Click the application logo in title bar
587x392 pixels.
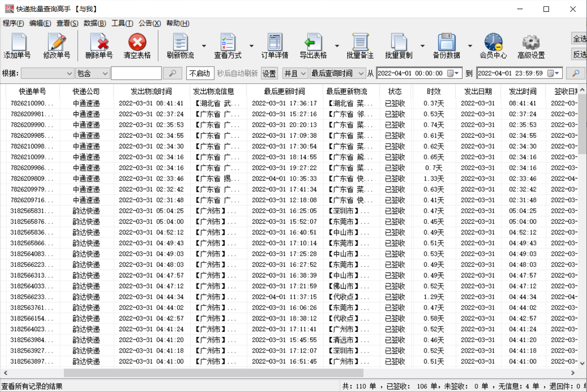click(x=9, y=9)
